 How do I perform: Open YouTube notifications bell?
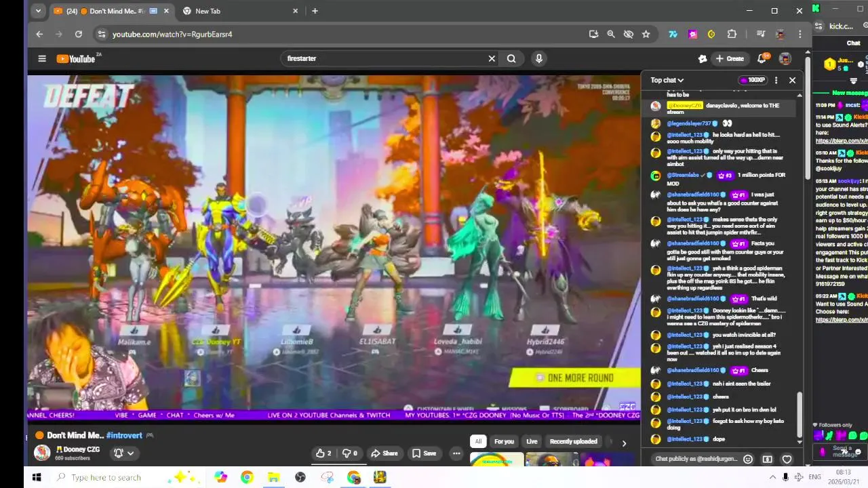(762, 58)
